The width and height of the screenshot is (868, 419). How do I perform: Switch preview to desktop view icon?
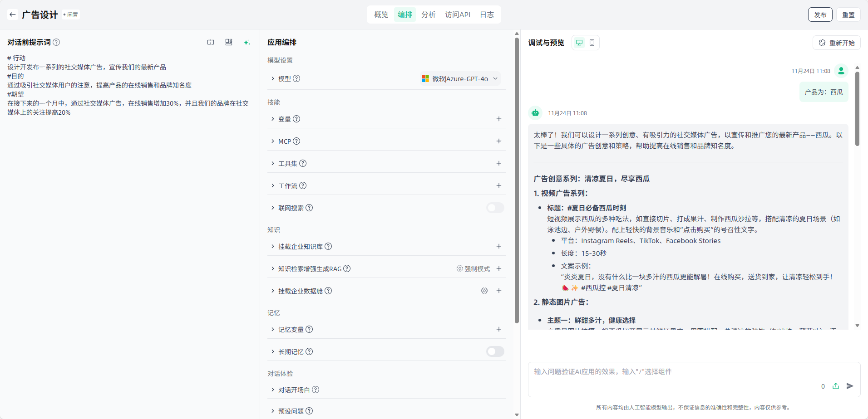[x=579, y=43]
